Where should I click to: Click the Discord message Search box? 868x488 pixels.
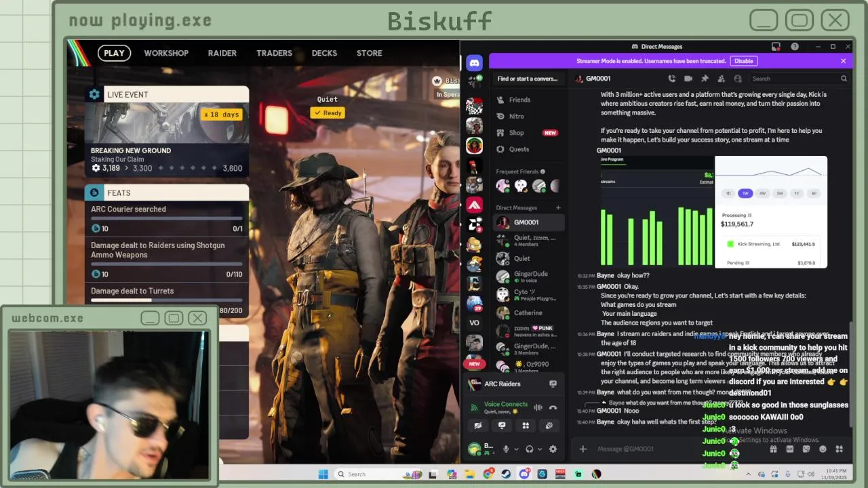(x=799, y=79)
